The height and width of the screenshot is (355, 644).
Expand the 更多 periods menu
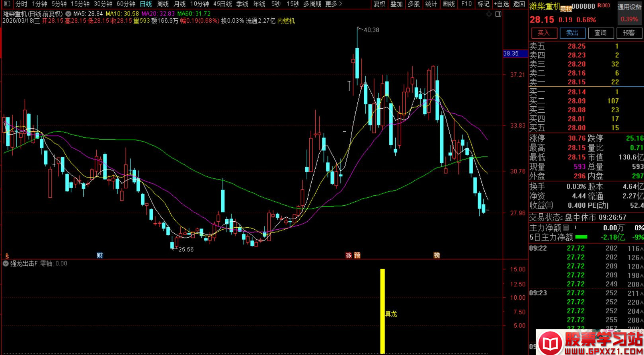(x=334, y=4)
